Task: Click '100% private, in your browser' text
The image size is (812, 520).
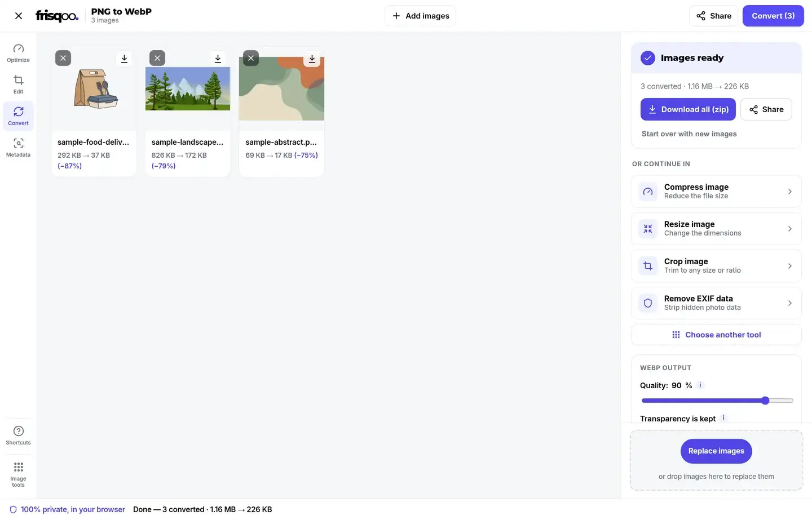Action: tap(73, 509)
